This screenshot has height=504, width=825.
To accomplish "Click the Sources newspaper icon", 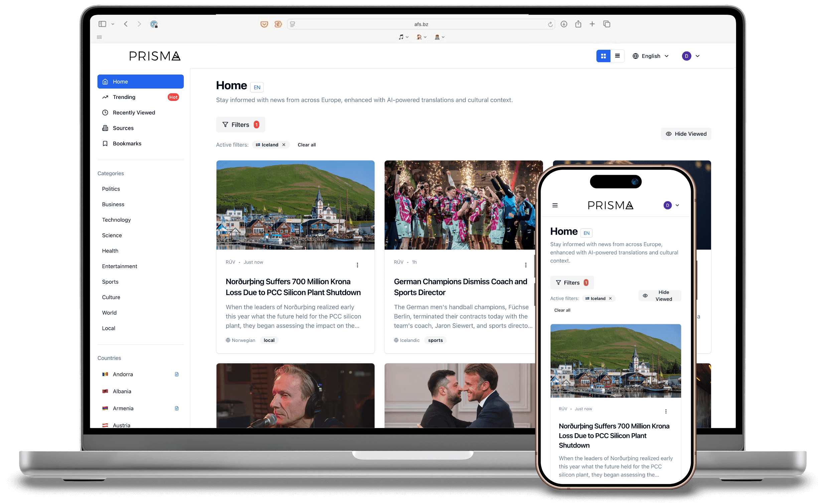I will coord(105,128).
